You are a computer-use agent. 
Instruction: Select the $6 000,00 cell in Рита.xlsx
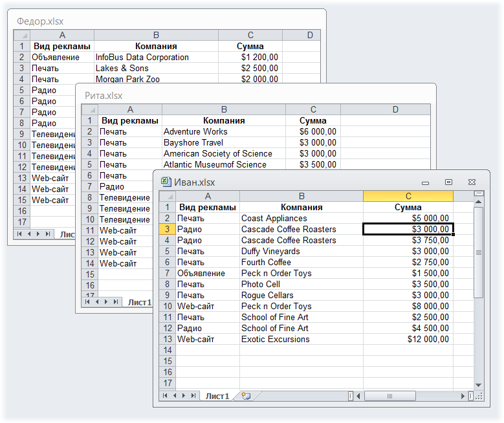click(x=313, y=131)
